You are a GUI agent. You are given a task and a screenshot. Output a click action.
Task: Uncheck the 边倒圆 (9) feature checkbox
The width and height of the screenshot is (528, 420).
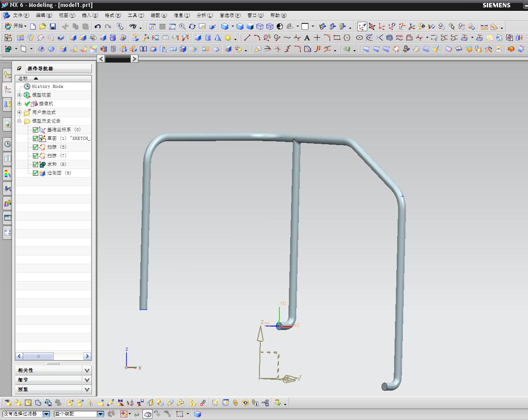pos(36,173)
